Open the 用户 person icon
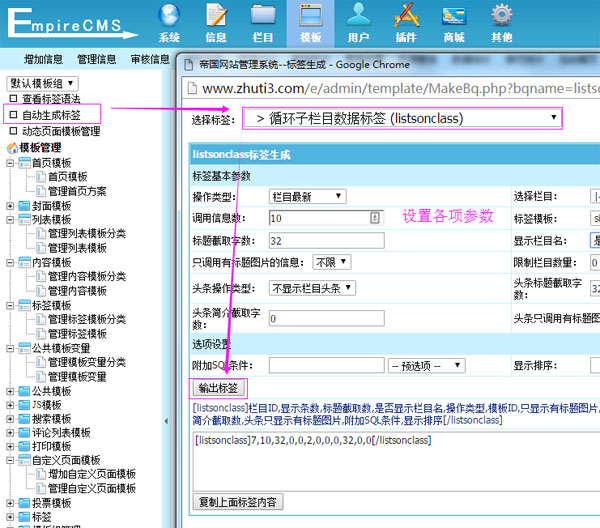Image resolution: width=600 pixels, height=528 pixels. 358,15
